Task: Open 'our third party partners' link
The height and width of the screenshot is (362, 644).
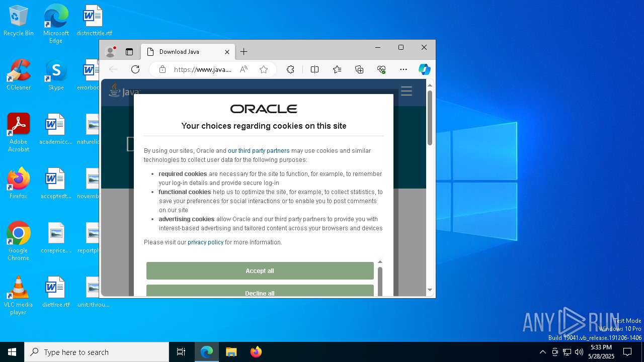Action: coord(259,151)
